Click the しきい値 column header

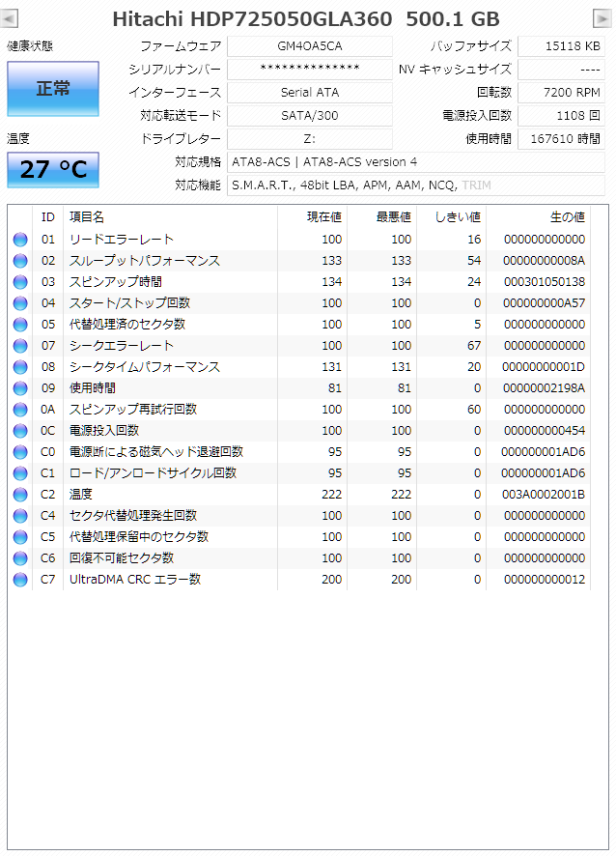(x=451, y=217)
